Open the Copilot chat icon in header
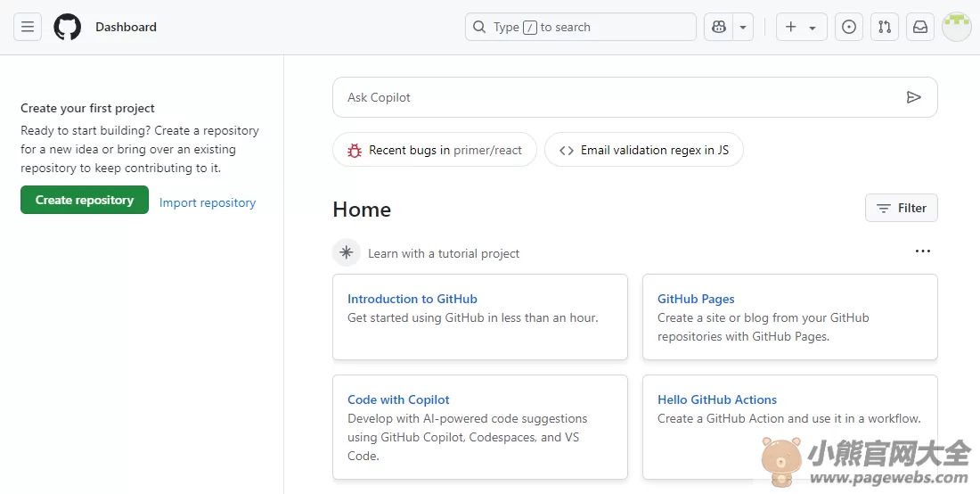The height and width of the screenshot is (494, 980). tap(719, 27)
